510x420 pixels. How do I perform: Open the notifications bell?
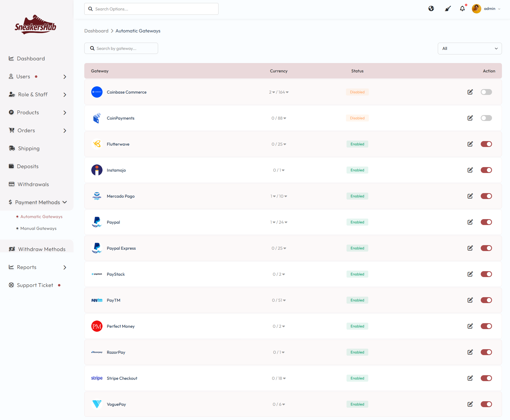(462, 9)
